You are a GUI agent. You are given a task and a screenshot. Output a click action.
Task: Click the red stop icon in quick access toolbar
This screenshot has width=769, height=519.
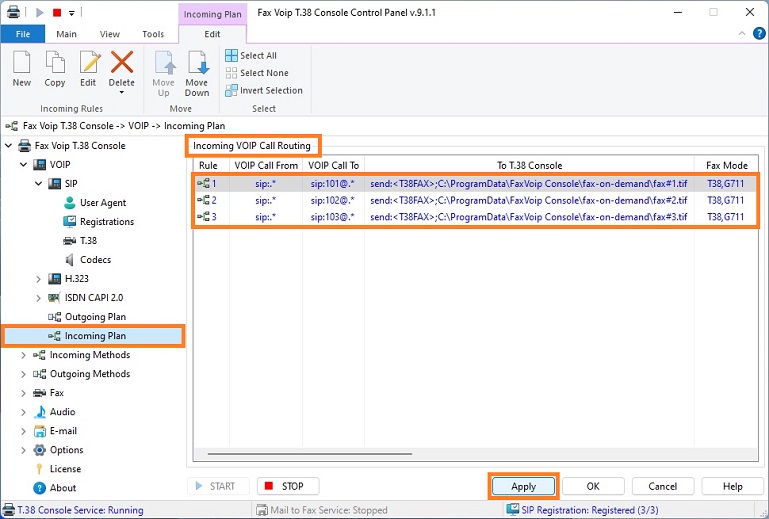(57, 12)
